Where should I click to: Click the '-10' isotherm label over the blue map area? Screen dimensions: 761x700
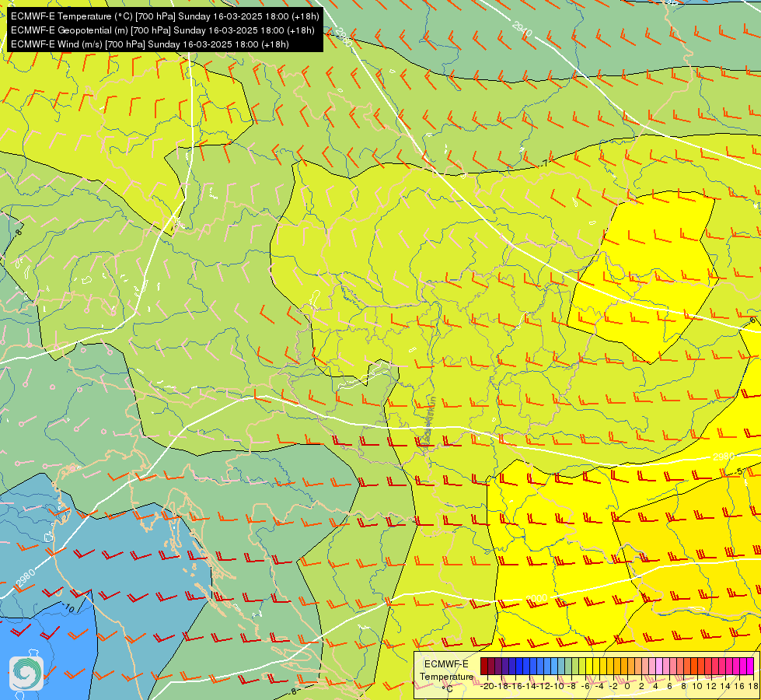pyautogui.click(x=68, y=607)
